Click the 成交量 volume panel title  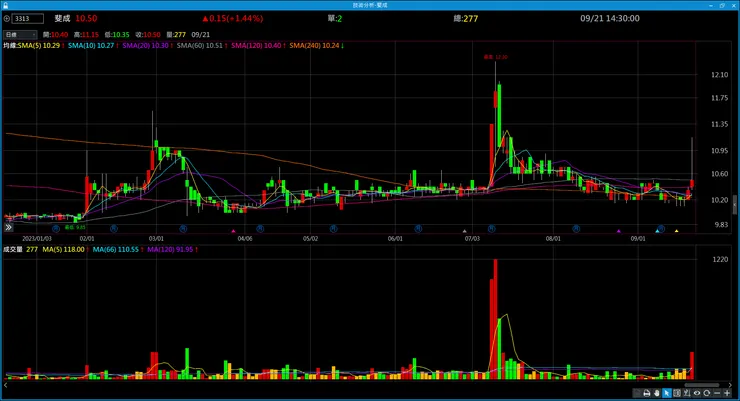click(13, 250)
